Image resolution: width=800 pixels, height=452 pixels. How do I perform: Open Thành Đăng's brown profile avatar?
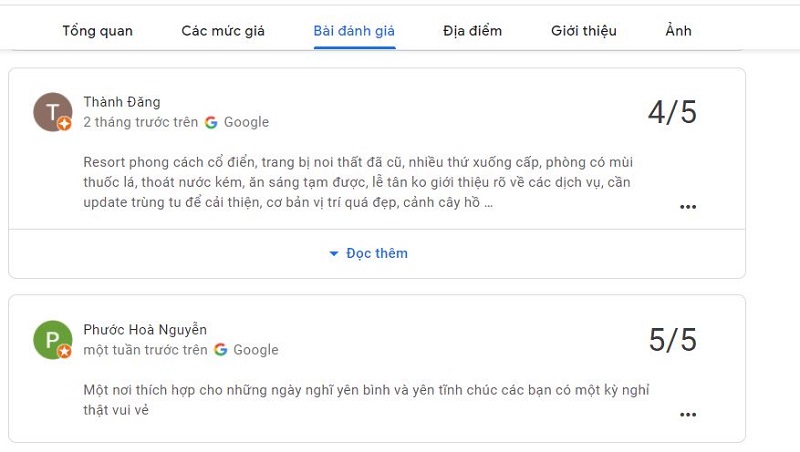(x=53, y=112)
